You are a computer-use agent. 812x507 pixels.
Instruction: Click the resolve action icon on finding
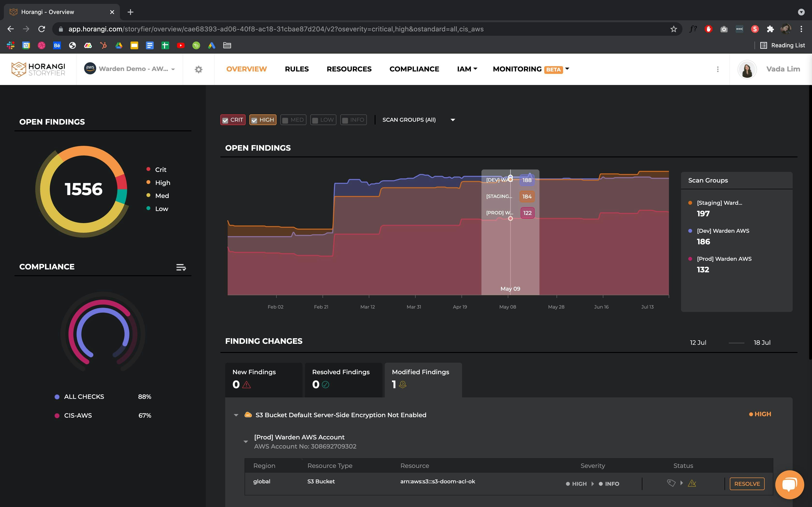pyautogui.click(x=747, y=484)
